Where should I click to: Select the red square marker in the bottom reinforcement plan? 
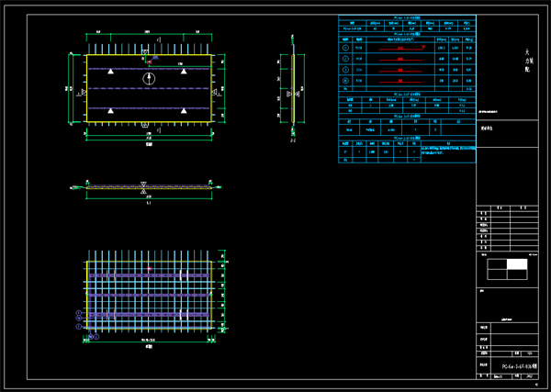(150, 269)
